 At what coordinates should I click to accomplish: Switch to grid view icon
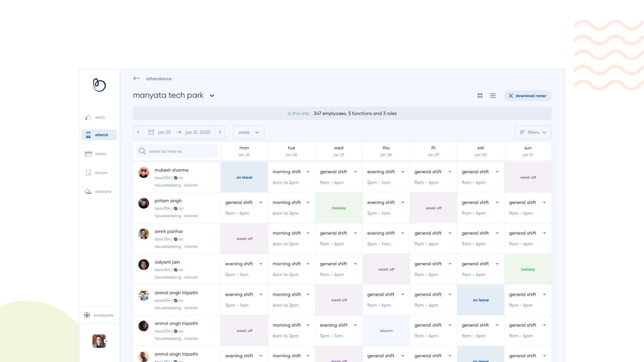(x=480, y=96)
